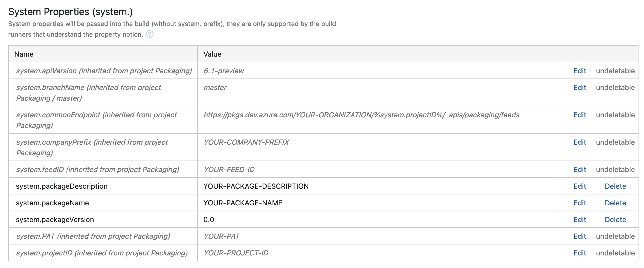The height and width of the screenshot is (268, 644).
Task: Edit the system.commonEndpoint property
Action: 580,115
